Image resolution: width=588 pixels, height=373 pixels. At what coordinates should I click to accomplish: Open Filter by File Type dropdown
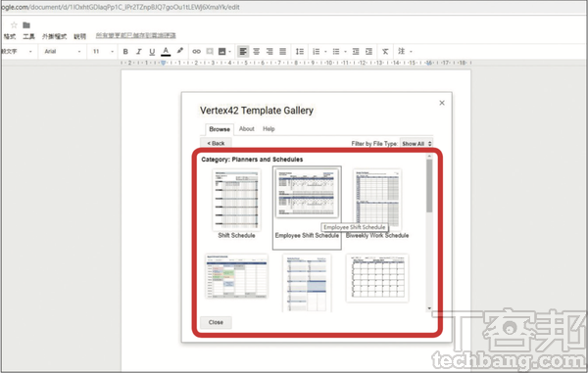pos(416,144)
